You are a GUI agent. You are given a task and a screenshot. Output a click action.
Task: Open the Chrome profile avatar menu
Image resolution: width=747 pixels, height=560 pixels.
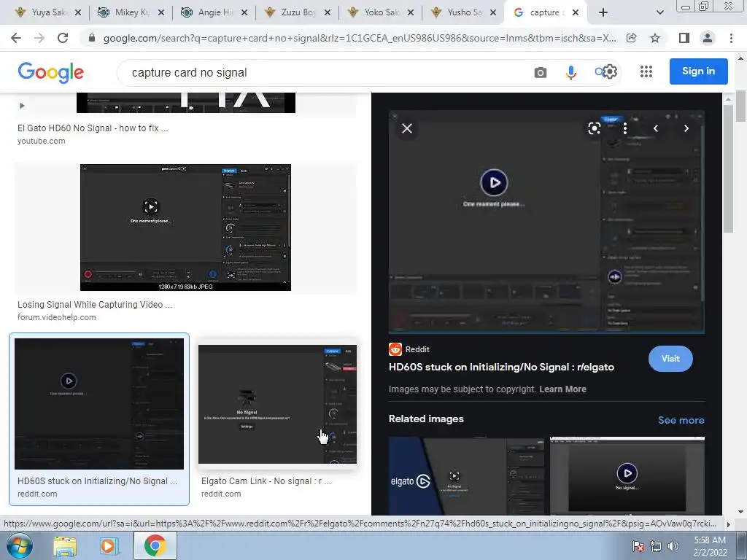click(x=708, y=38)
